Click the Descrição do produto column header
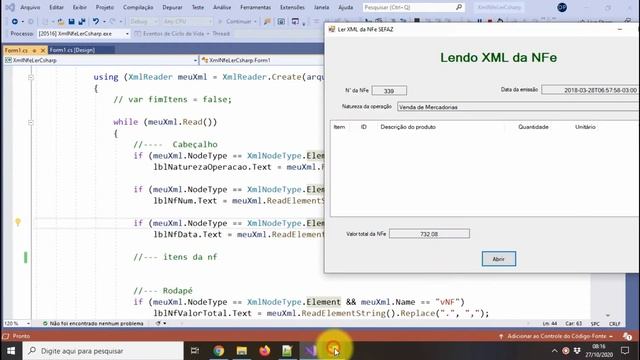Image resolution: width=640 pixels, height=360 pixels. [408, 127]
